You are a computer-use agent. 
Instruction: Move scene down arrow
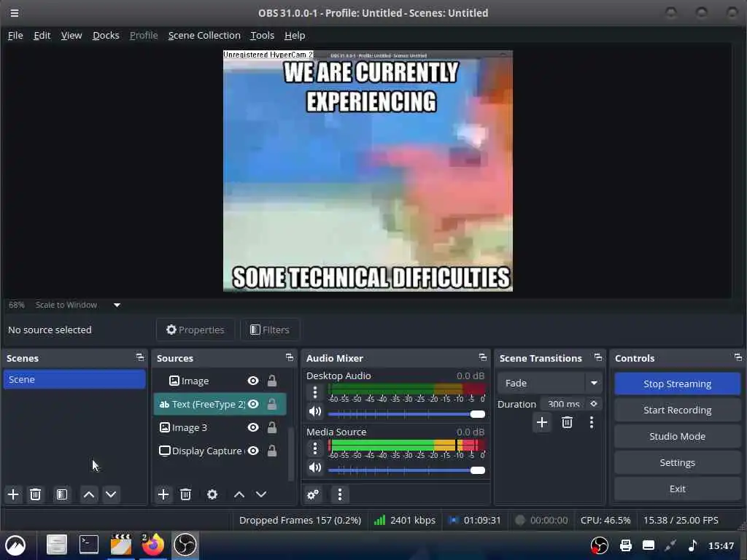111,494
